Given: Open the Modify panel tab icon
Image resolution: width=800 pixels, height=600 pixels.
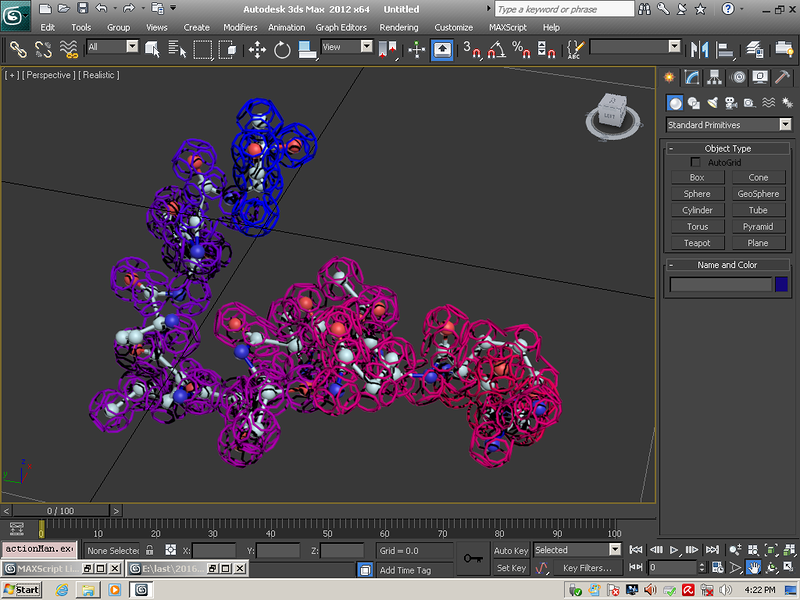Looking at the screenshot, I should pos(693,78).
